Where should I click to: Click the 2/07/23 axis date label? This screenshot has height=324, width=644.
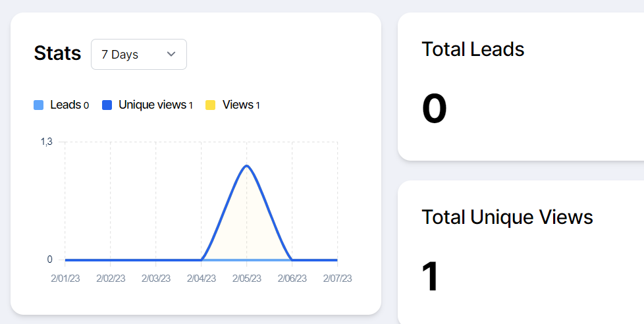click(337, 279)
